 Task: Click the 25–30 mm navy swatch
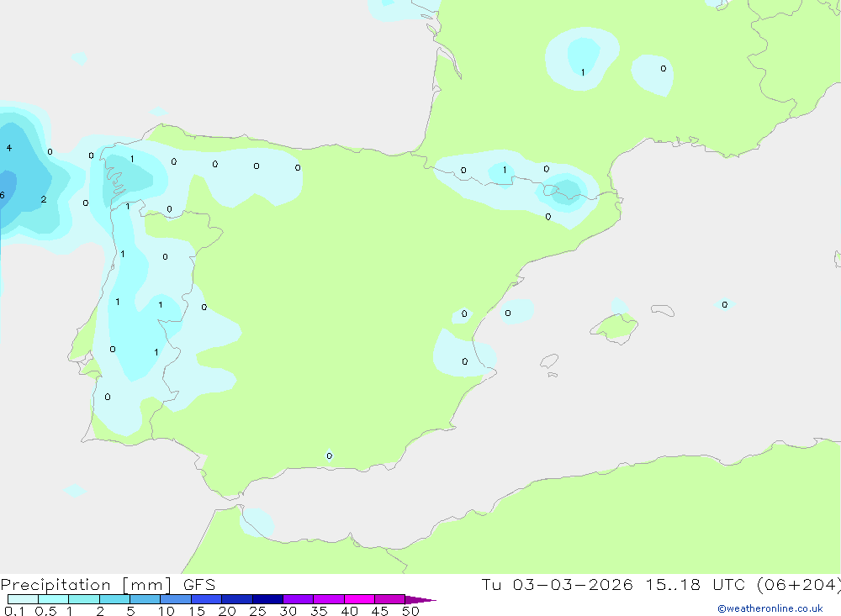(x=267, y=599)
